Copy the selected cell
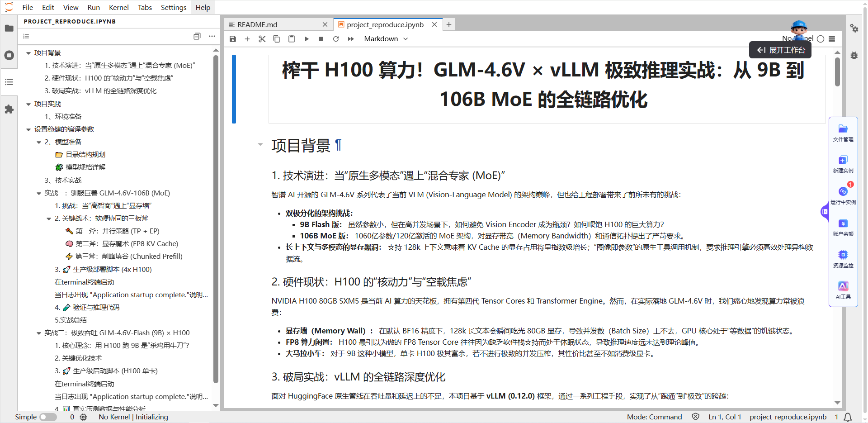 tap(277, 39)
